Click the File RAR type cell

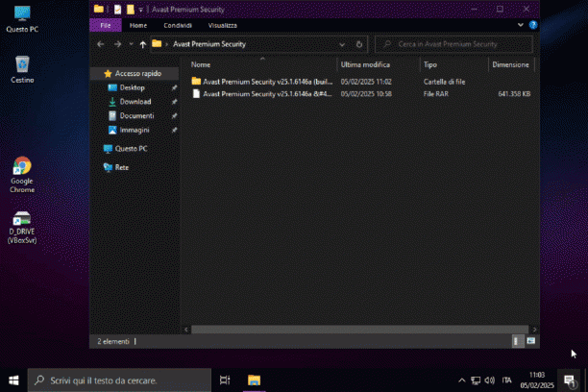(x=435, y=94)
